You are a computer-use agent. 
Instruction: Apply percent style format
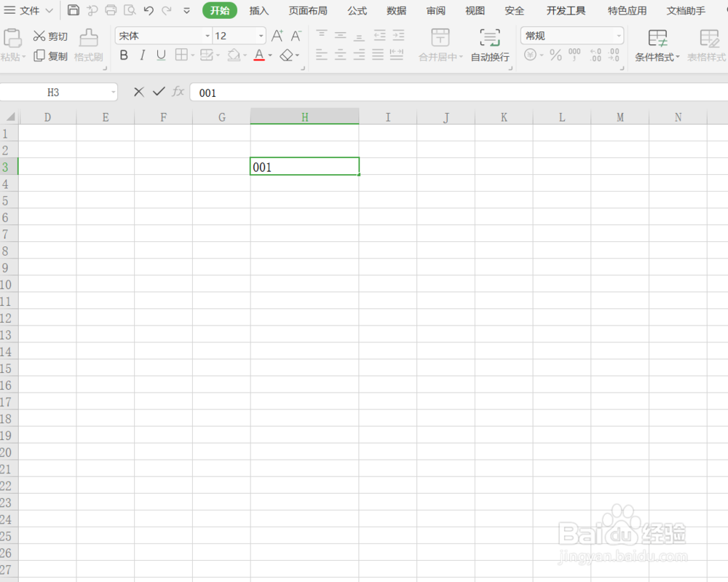[555, 55]
